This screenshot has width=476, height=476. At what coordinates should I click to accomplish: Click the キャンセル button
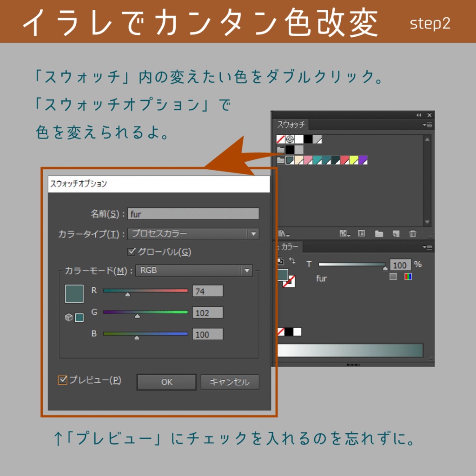tap(230, 382)
